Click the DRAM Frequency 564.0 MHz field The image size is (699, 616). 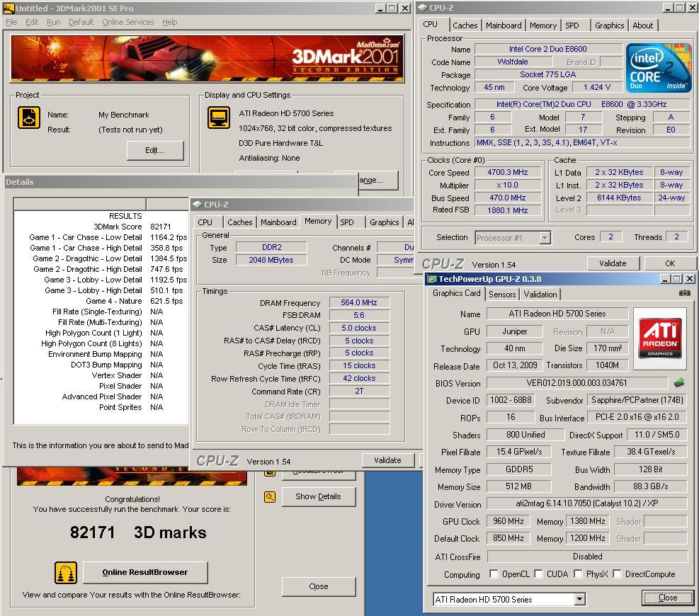click(x=359, y=302)
